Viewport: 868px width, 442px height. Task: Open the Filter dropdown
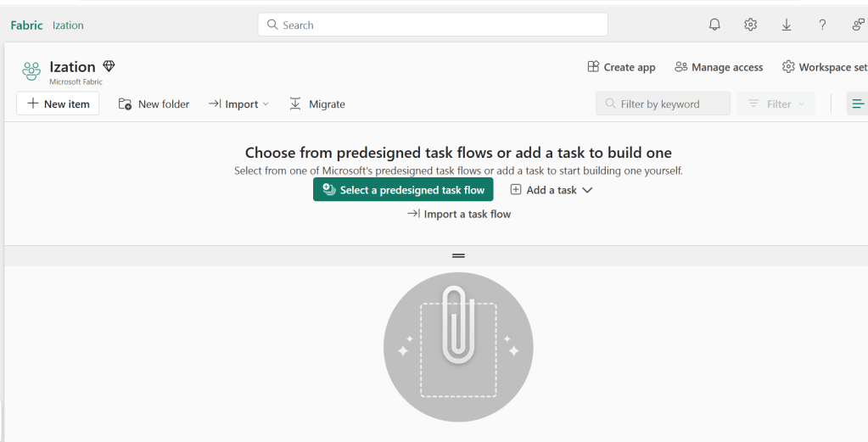[x=776, y=104]
